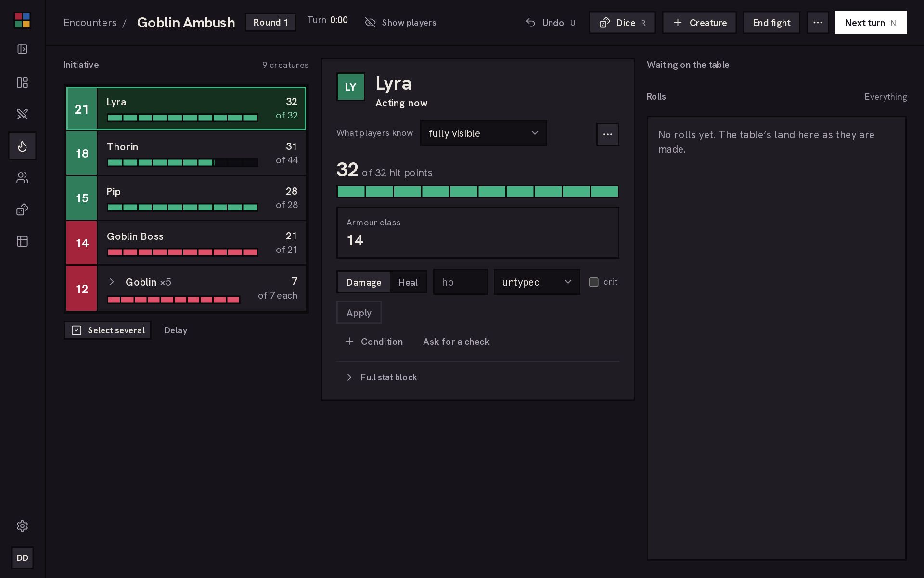The height and width of the screenshot is (578, 924).
Task: Open the untyped damage type dropdown
Action: coord(537,282)
